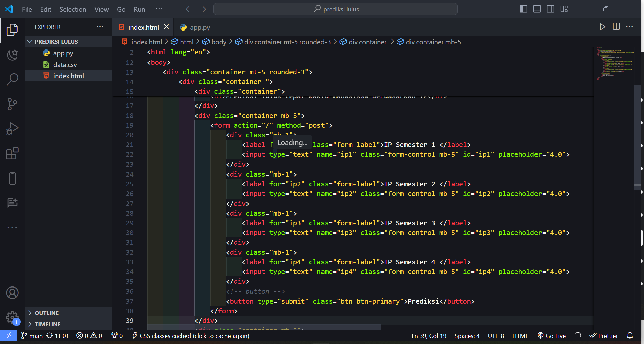Place cursor on line number 37
644x344 pixels.
[x=129, y=301]
